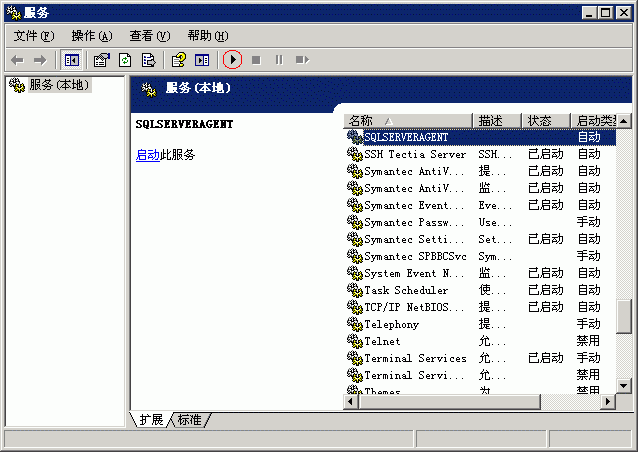638x452 pixels.
Task: Select the Task Scheduler service icon
Action: [354, 290]
